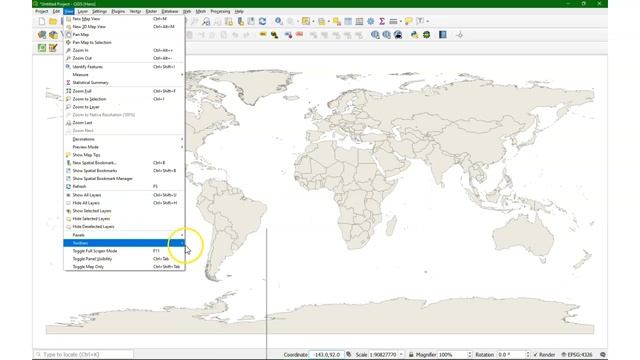This screenshot has width=640, height=360.
Task: Click the Coordinate input field
Action: coord(327,355)
